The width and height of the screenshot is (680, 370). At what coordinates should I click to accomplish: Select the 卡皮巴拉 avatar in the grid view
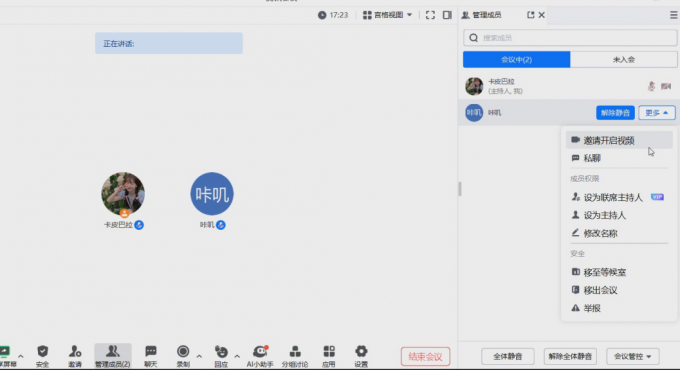coord(123,194)
